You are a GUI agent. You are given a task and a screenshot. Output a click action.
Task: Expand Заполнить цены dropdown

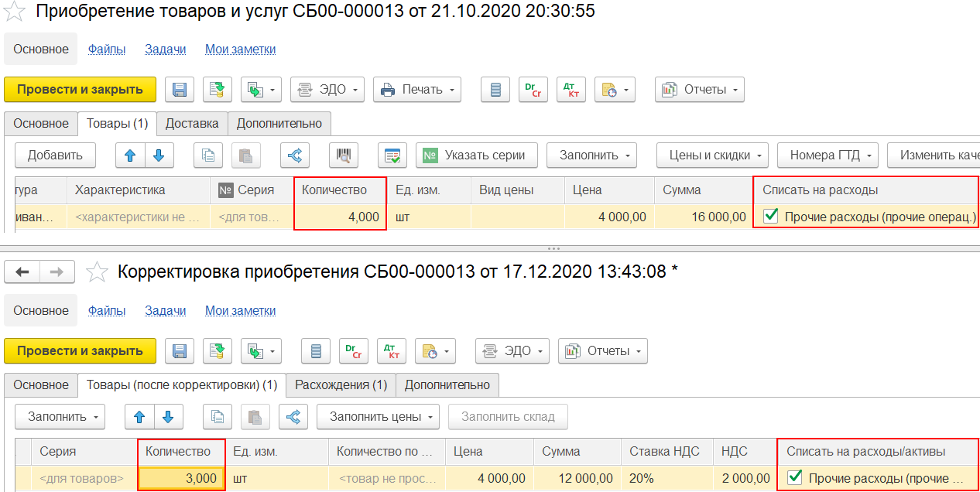pos(378,416)
